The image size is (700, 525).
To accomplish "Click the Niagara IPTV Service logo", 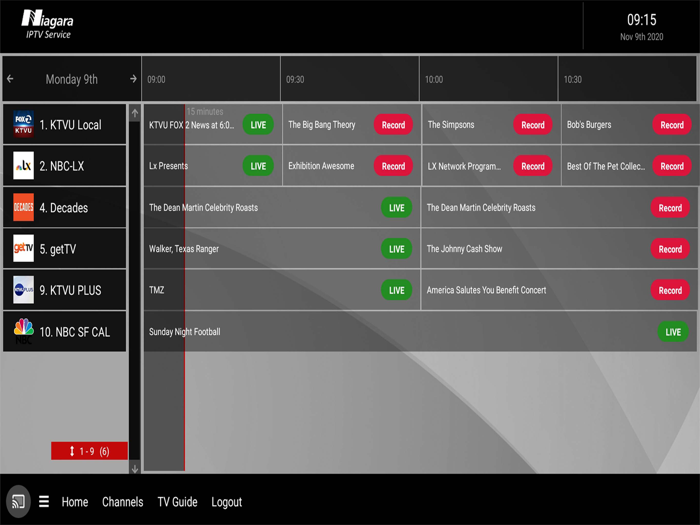I will point(48,25).
